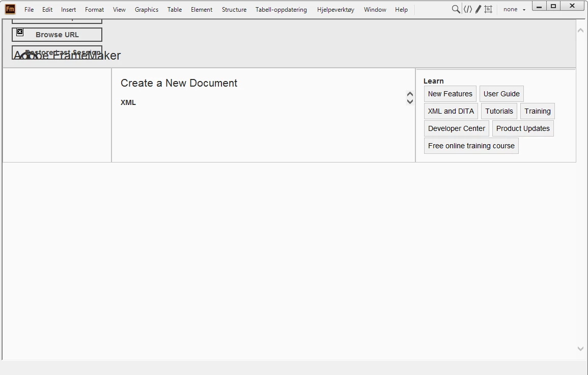Open the Developer Center button
The height and width of the screenshot is (375, 588).
click(x=456, y=128)
